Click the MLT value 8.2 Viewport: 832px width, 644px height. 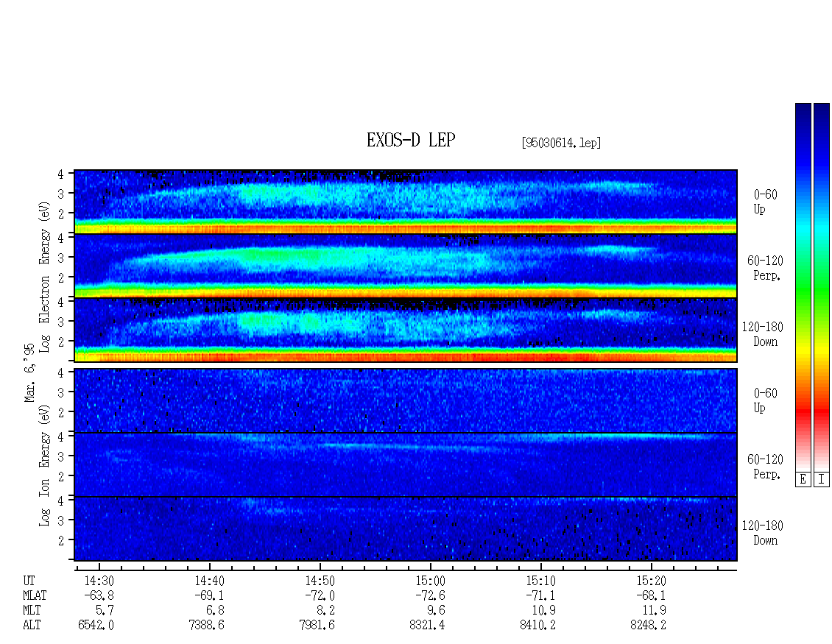tap(325, 611)
